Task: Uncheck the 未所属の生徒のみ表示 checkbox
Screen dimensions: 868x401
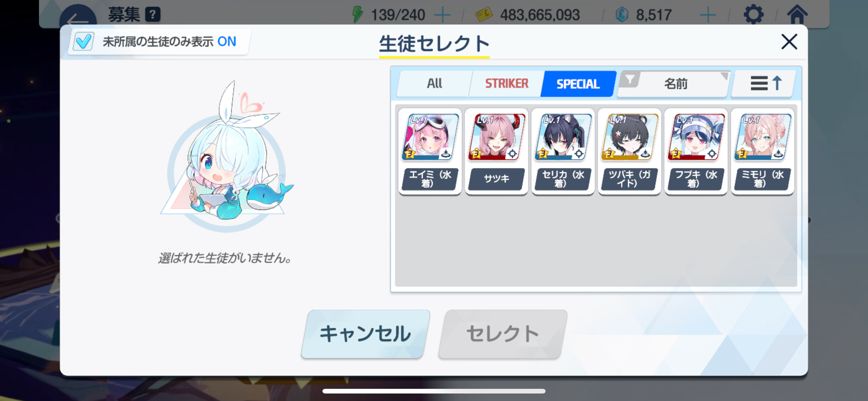Action: click(83, 42)
